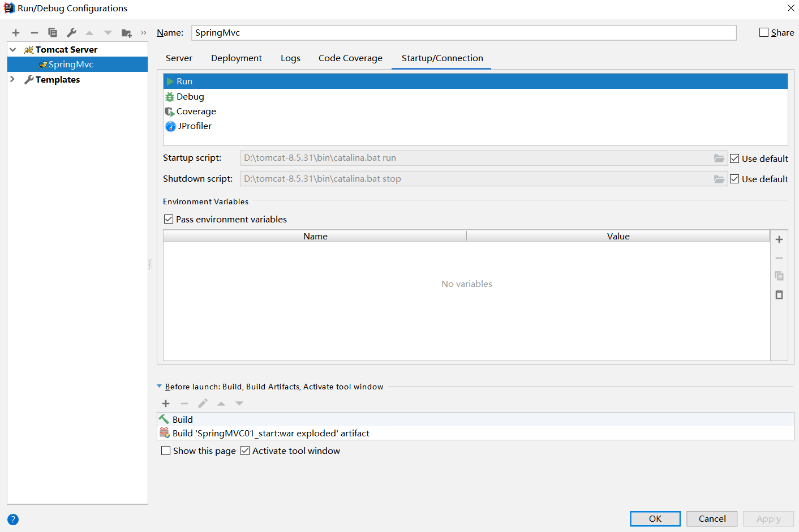Screen dimensions: 799x532
Task: Add a before launch task
Action: point(166,404)
